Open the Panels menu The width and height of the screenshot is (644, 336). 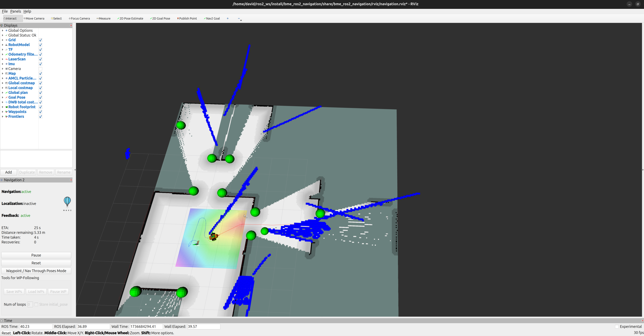16,11
